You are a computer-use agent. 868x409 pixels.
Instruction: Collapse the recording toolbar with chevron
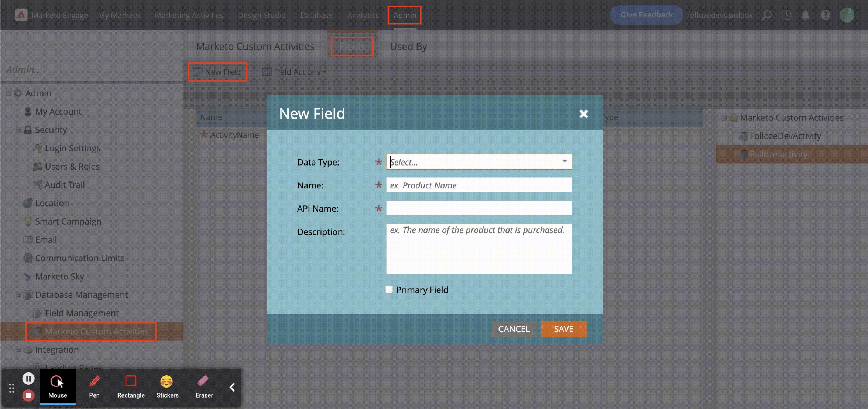(232, 387)
